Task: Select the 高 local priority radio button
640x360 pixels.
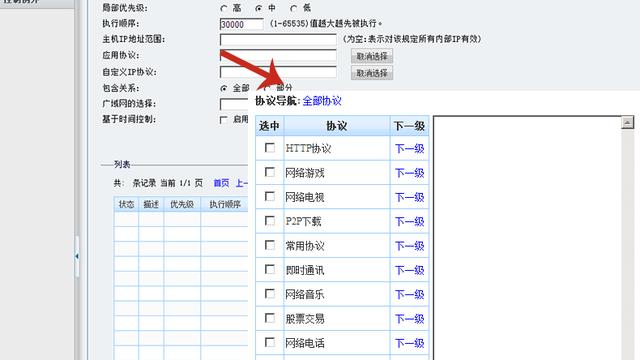Action: point(224,8)
